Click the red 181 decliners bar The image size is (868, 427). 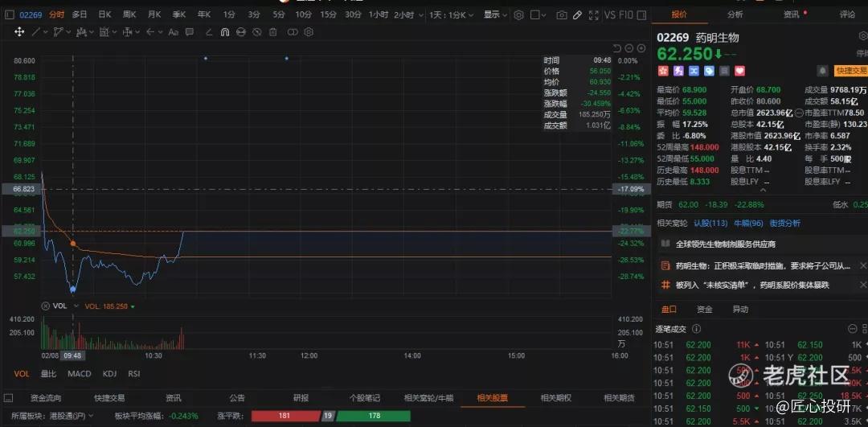tap(285, 416)
